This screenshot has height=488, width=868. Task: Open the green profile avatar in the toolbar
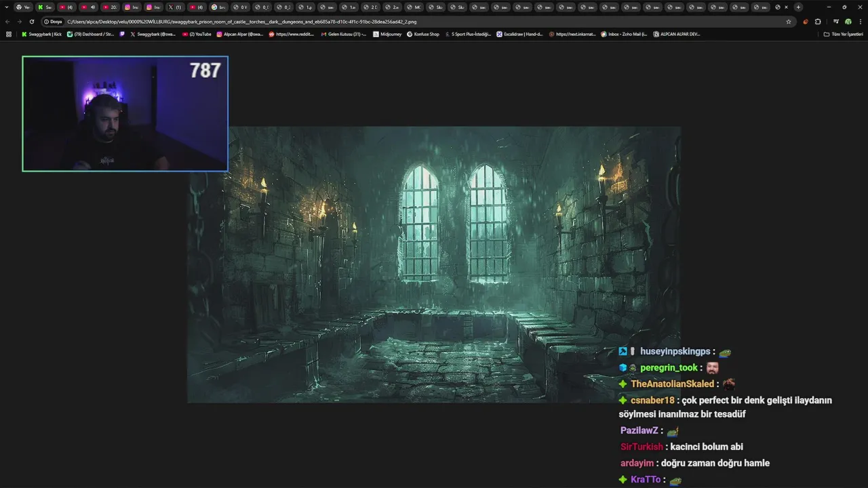click(848, 22)
